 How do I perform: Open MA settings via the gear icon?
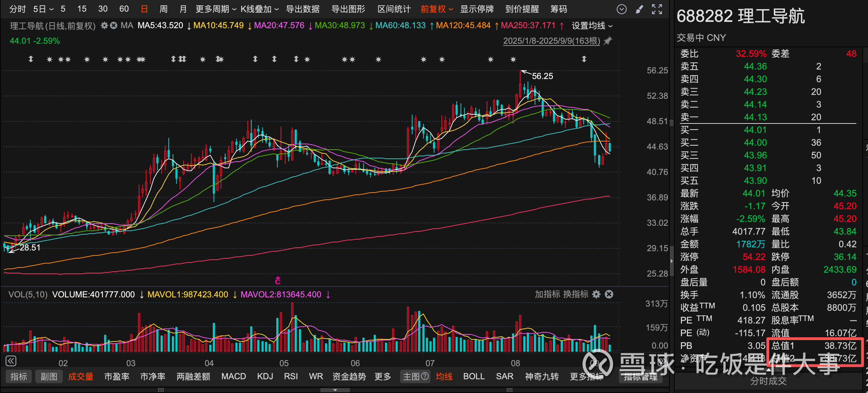coord(104,25)
